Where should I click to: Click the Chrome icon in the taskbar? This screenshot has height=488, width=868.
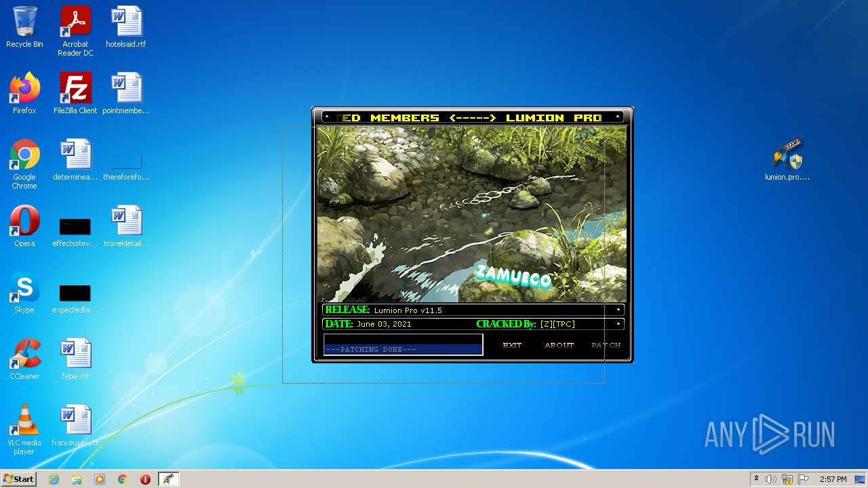pos(123,479)
